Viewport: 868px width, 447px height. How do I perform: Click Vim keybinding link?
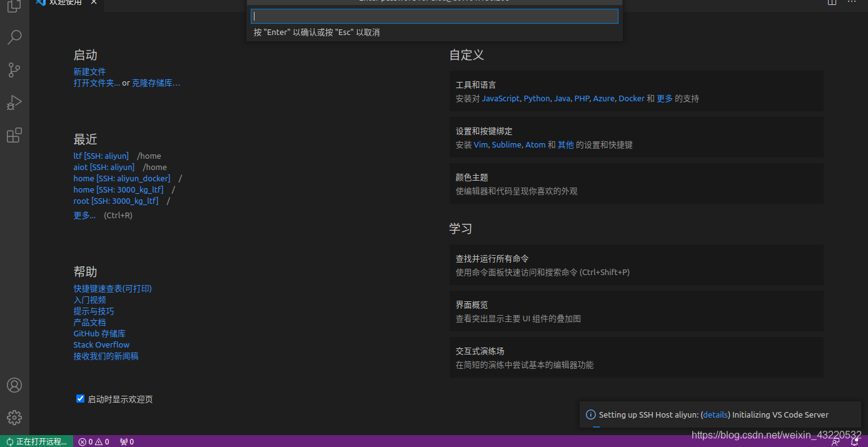[480, 145]
